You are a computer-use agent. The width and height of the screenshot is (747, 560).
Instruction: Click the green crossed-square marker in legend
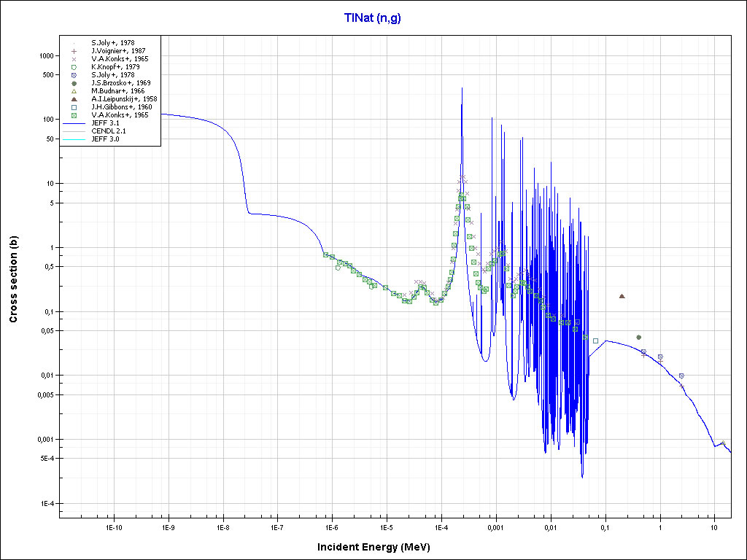coord(74,114)
